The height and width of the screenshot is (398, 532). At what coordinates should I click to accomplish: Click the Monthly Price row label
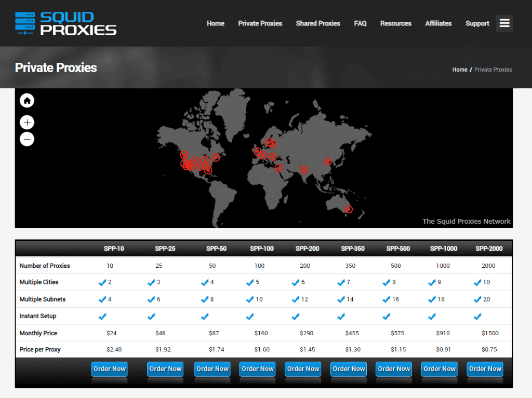[x=38, y=333]
